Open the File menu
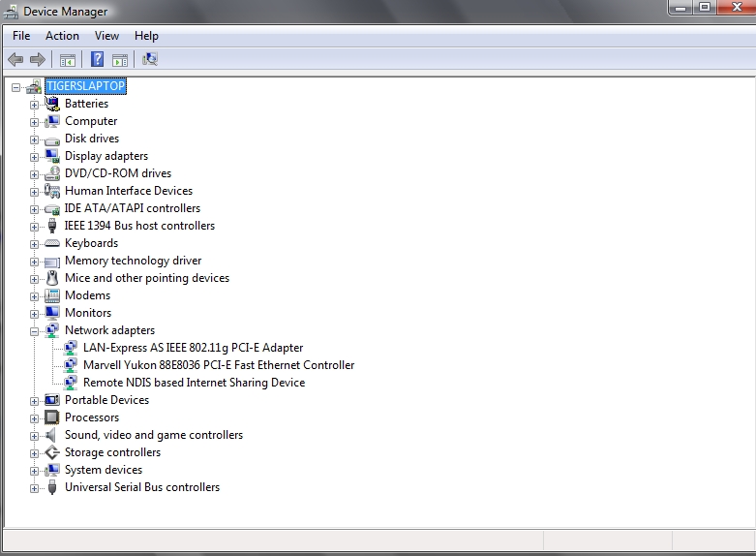Viewport: 756px width, 556px height. 21,36
